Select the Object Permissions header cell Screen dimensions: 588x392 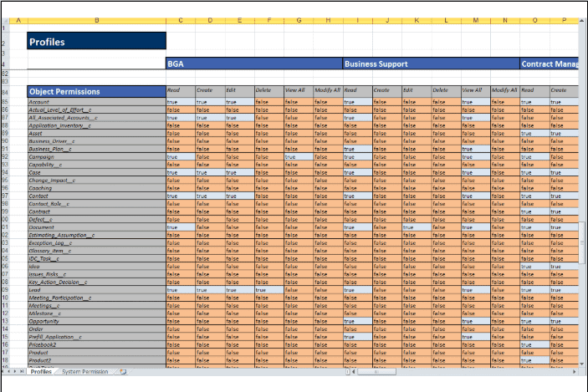point(97,92)
